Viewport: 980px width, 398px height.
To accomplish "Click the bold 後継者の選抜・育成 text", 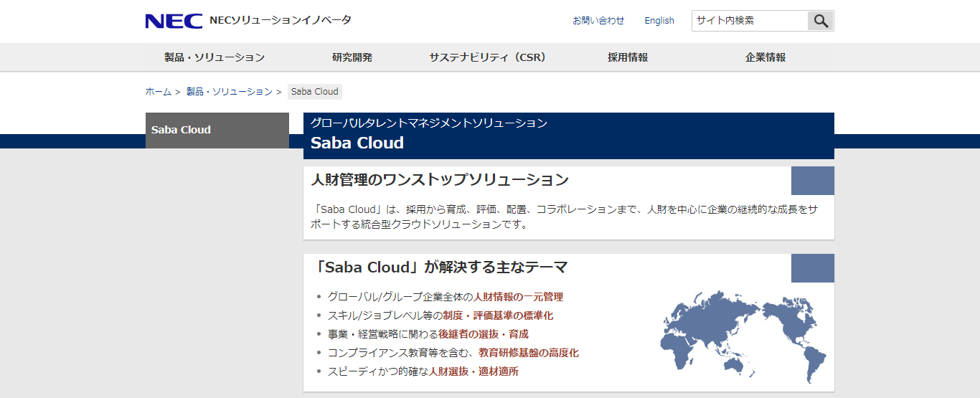I will (484, 334).
